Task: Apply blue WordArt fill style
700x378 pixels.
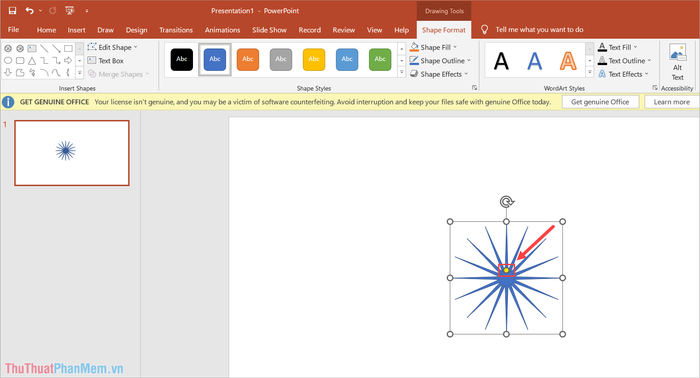Action: [x=534, y=61]
